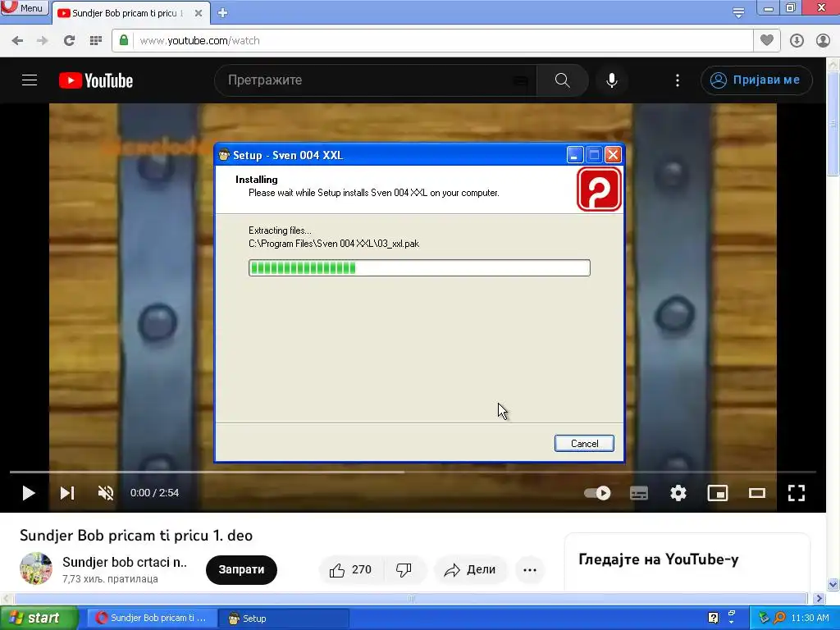The height and width of the screenshot is (630, 840).
Task: Skip to the next video
Action: coord(67,493)
